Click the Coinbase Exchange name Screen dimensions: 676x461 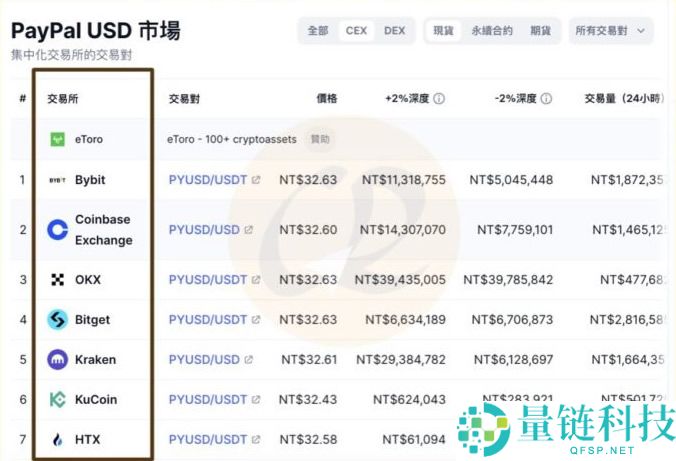pos(104,229)
